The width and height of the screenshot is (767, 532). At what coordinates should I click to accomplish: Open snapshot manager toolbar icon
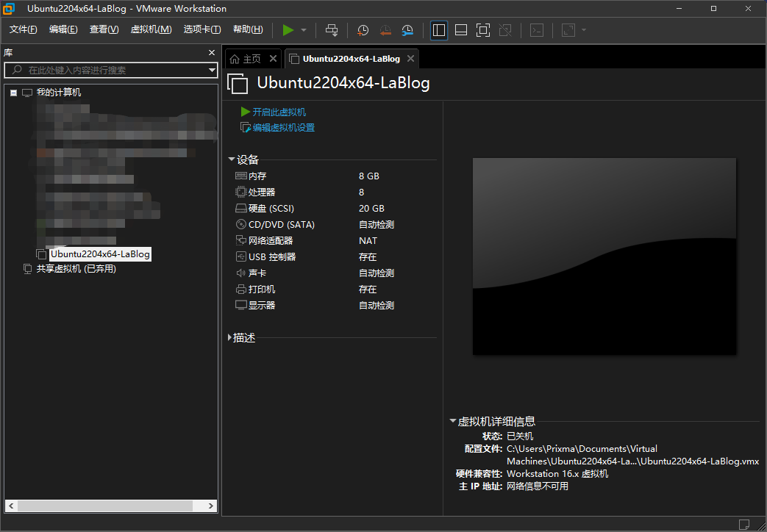407,30
